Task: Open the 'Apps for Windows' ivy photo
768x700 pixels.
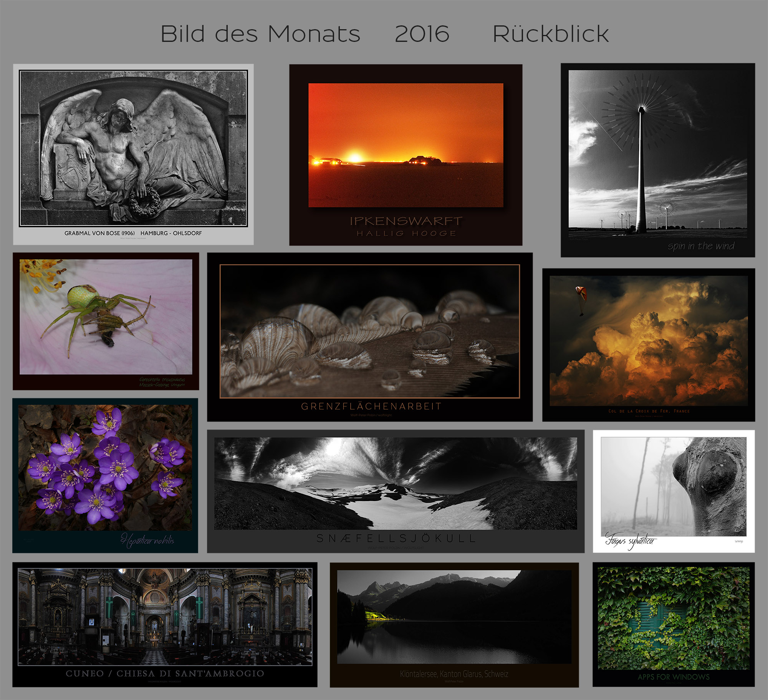Action: (x=673, y=618)
